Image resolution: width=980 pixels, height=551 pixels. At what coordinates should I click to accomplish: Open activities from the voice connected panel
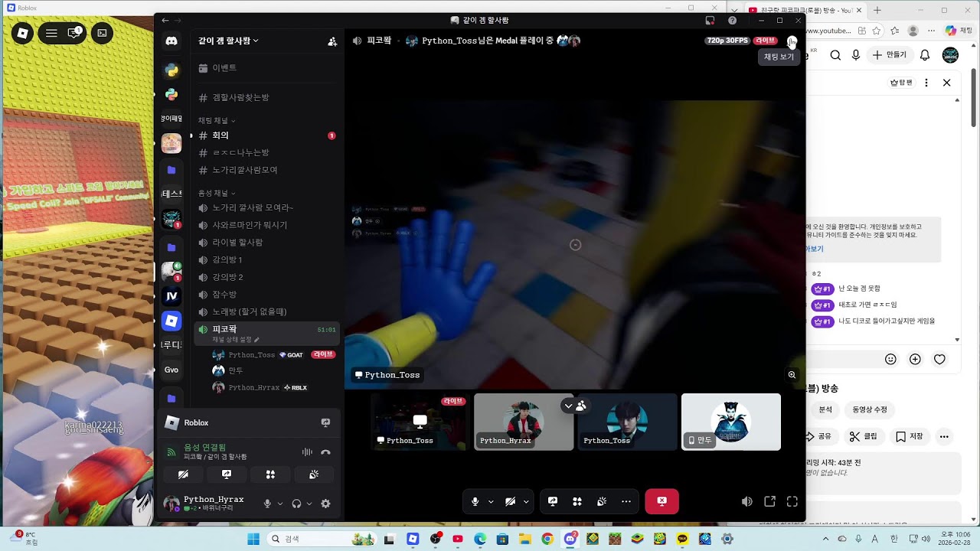(x=270, y=474)
